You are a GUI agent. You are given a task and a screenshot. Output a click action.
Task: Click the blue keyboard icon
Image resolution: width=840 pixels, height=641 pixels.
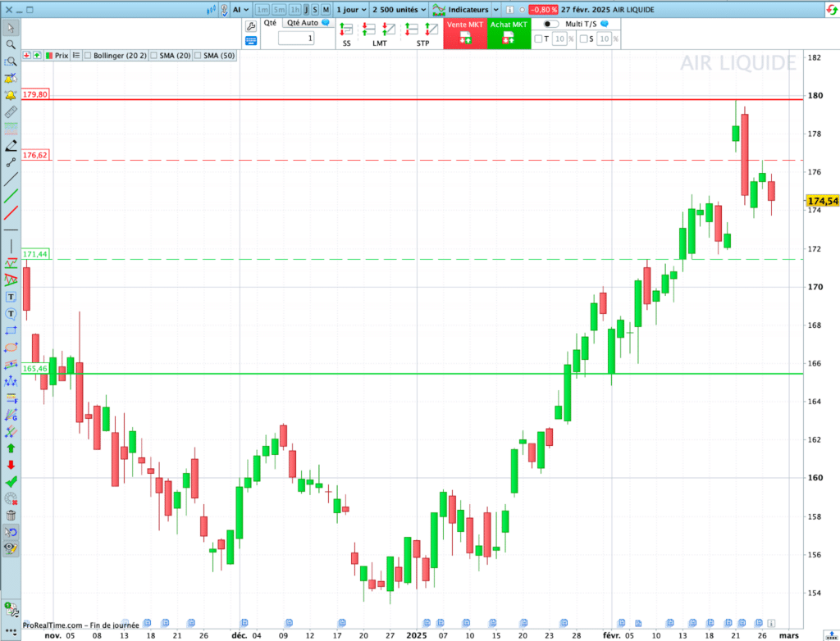point(251,41)
